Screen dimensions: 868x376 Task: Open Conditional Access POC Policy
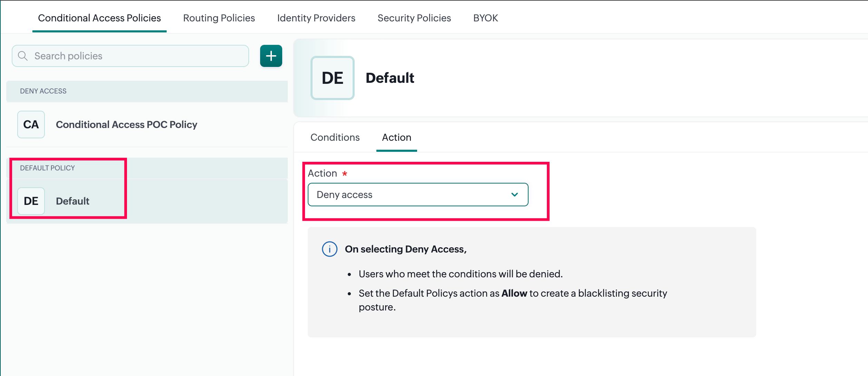pyautogui.click(x=126, y=125)
